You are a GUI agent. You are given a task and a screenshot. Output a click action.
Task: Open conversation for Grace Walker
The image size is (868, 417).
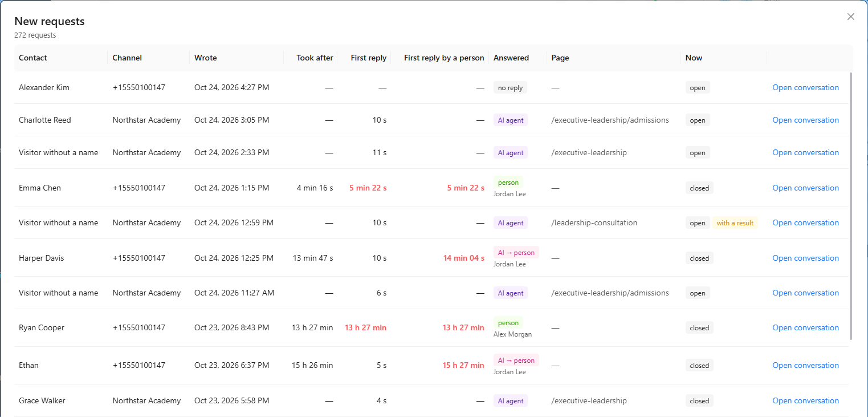click(805, 400)
